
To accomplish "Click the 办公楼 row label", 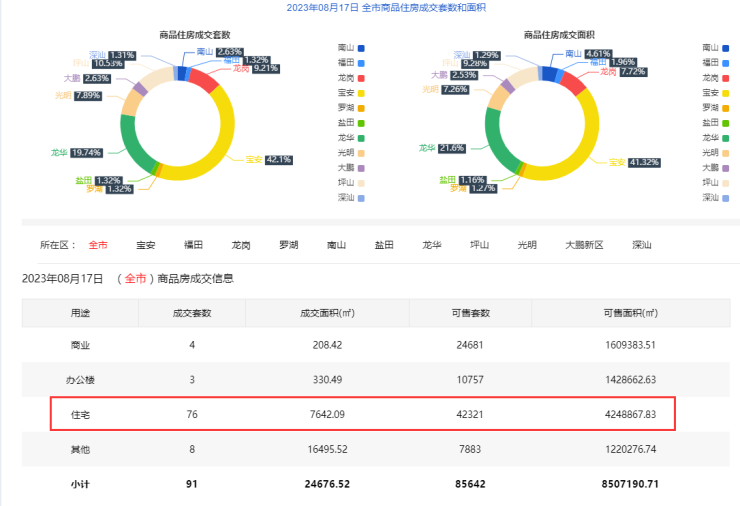I will (x=80, y=379).
